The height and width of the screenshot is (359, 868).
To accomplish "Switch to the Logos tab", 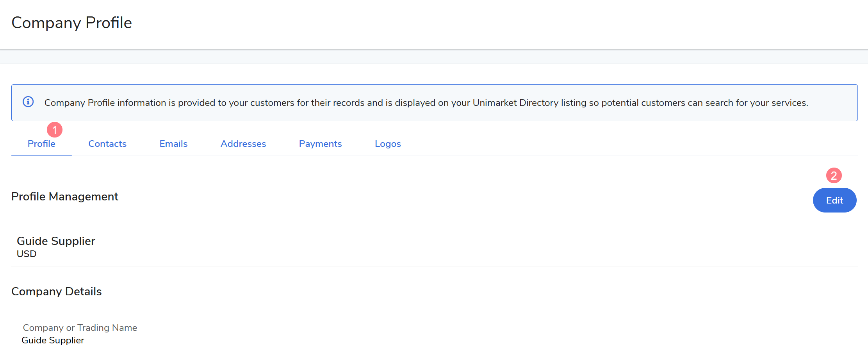I will [x=388, y=144].
